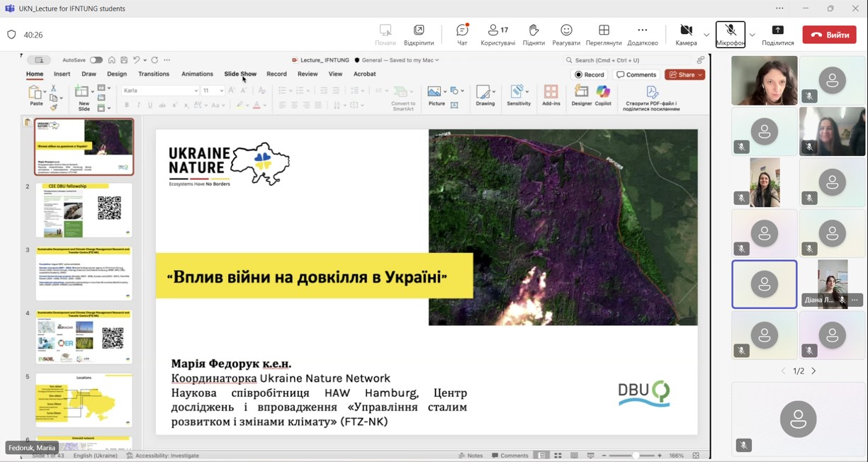This screenshot has width=868, height=462.
Task: Expand the camera options chevron
Action: click(x=706, y=35)
